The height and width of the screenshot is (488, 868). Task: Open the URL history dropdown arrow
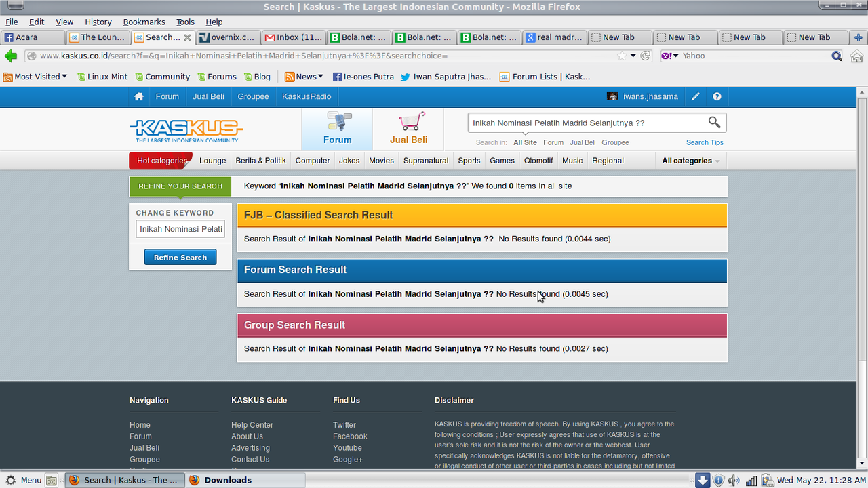[x=633, y=56]
